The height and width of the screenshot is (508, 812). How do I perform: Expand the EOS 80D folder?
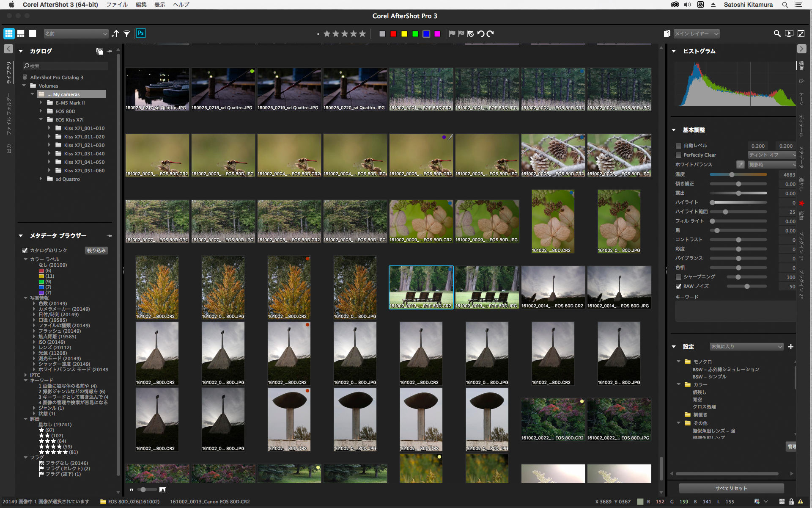pos(41,111)
